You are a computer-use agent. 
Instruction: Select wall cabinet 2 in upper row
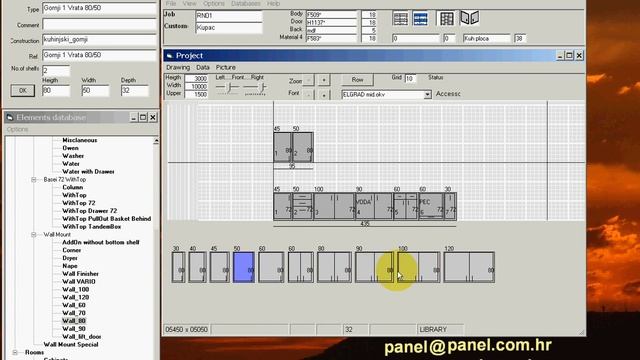(303, 147)
